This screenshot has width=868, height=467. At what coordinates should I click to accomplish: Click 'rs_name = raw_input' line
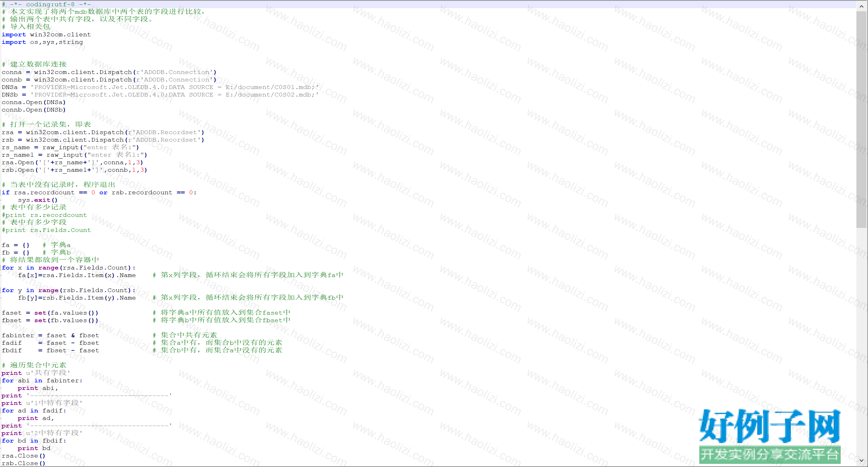click(71, 147)
